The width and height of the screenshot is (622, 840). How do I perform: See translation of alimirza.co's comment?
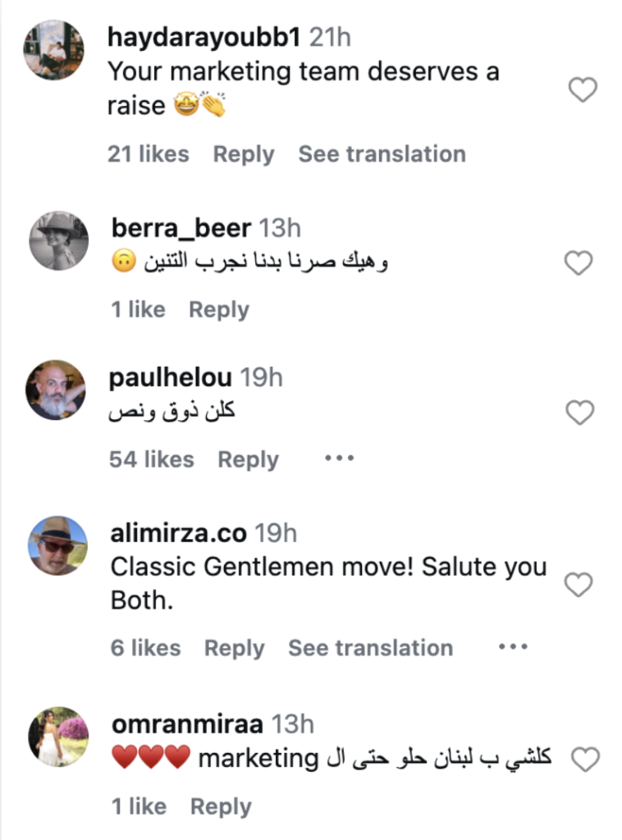[x=370, y=648]
